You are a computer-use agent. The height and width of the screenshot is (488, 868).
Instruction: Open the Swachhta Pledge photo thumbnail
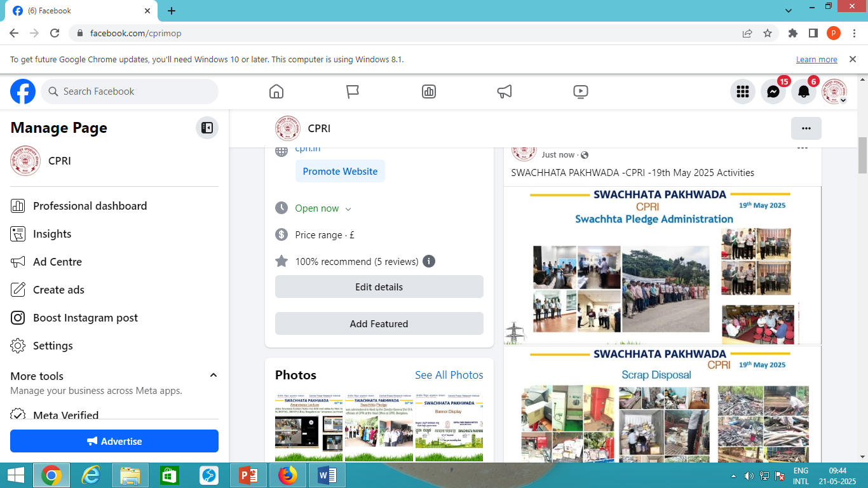click(x=379, y=428)
